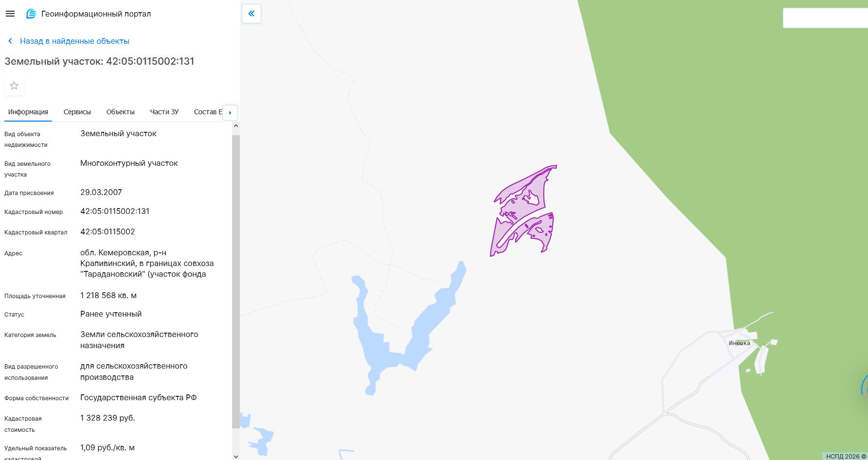Click the Геоинформационный портал logo icon
This screenshot has height=460, width=868.
click(x=31, y=14)
